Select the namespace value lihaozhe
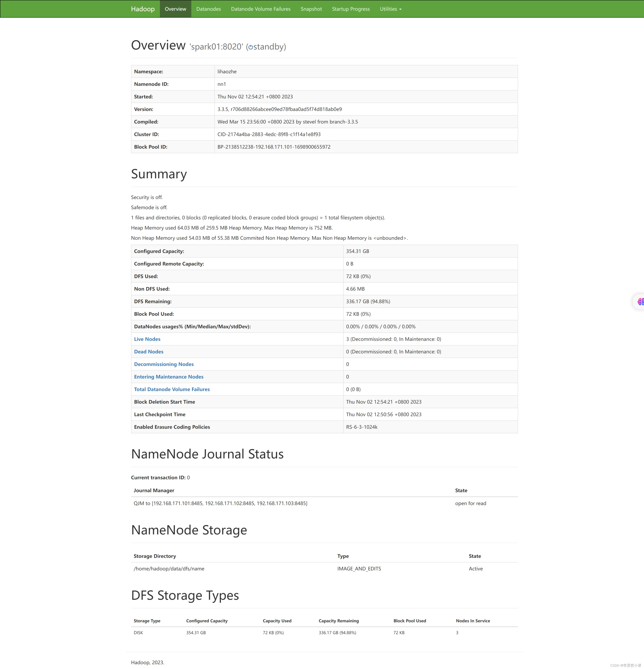Screen dimensions: 644x669 [x=227, y=71]
